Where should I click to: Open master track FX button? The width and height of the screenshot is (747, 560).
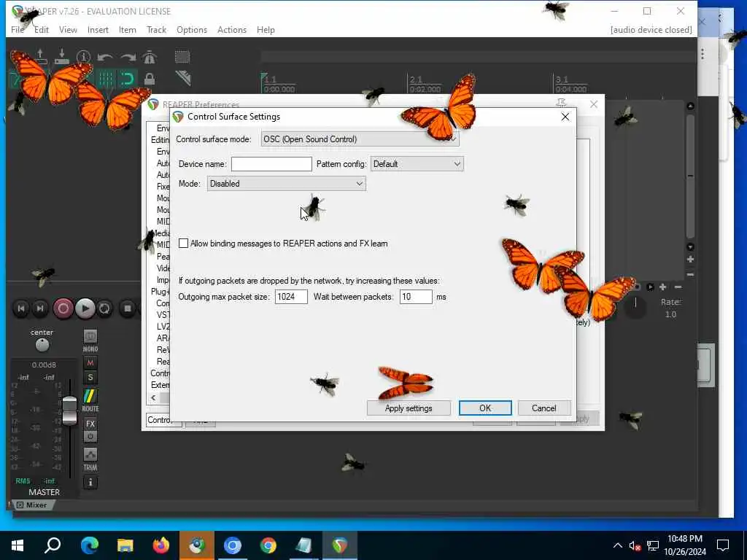[90, 424]
